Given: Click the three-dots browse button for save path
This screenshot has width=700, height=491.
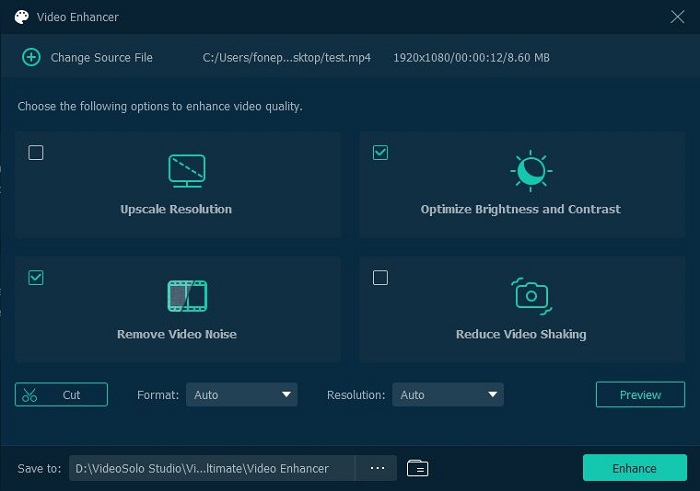Looking at the screenshot, I should (x=377, y=468).
